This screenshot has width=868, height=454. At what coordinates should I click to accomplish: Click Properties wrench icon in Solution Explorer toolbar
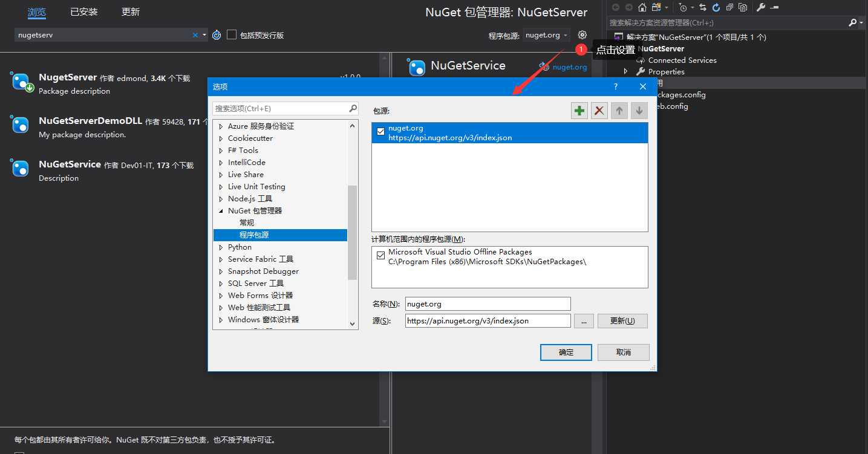[x=761, y=7]
